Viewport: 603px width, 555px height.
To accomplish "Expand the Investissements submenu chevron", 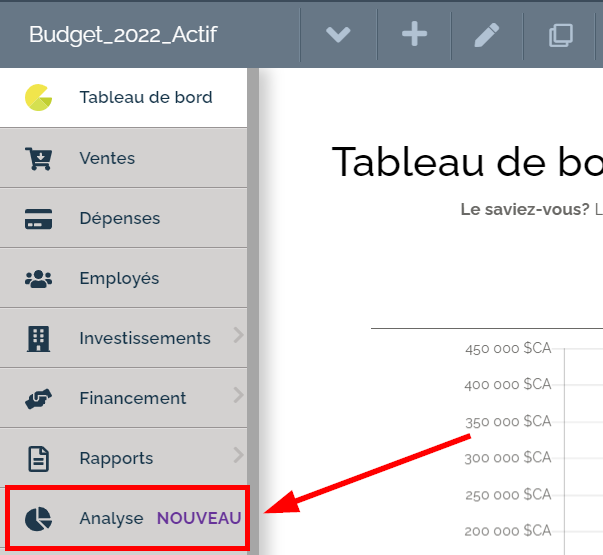I will (238, 335).
